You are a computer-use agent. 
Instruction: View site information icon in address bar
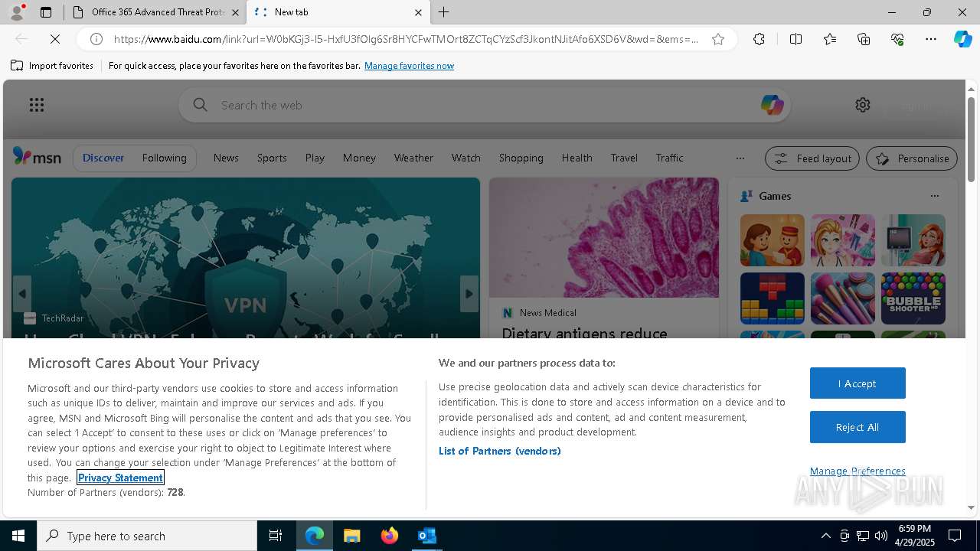96,39
